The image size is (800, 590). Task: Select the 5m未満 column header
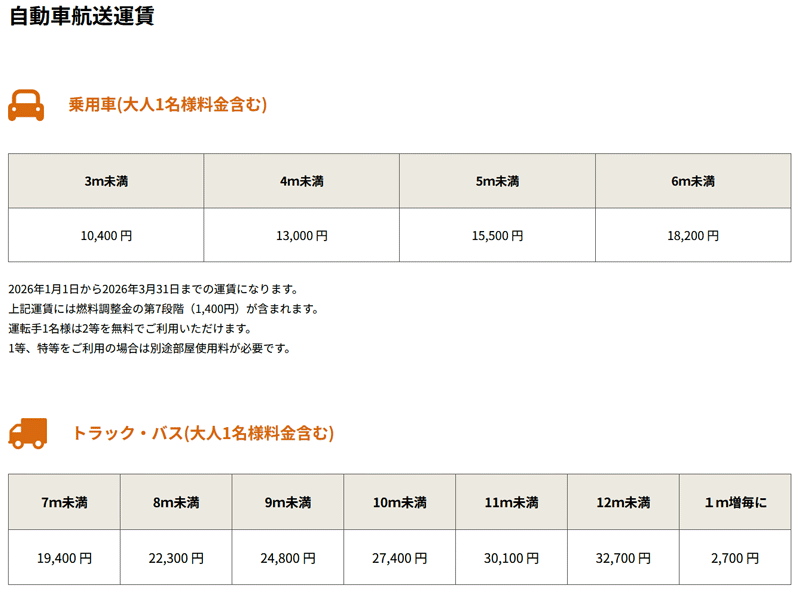[x=497, y=181]
